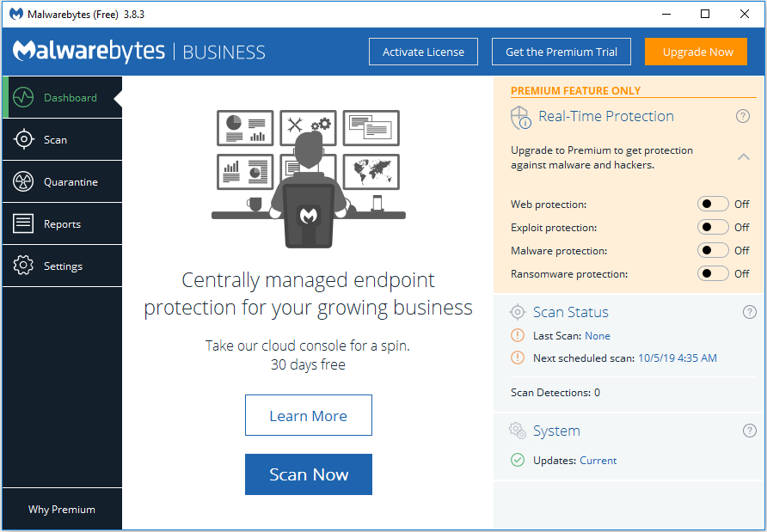
Task: Click the Scan crosshair icon in sidebar
Action: pyautogui.click(x=23, y=139)
